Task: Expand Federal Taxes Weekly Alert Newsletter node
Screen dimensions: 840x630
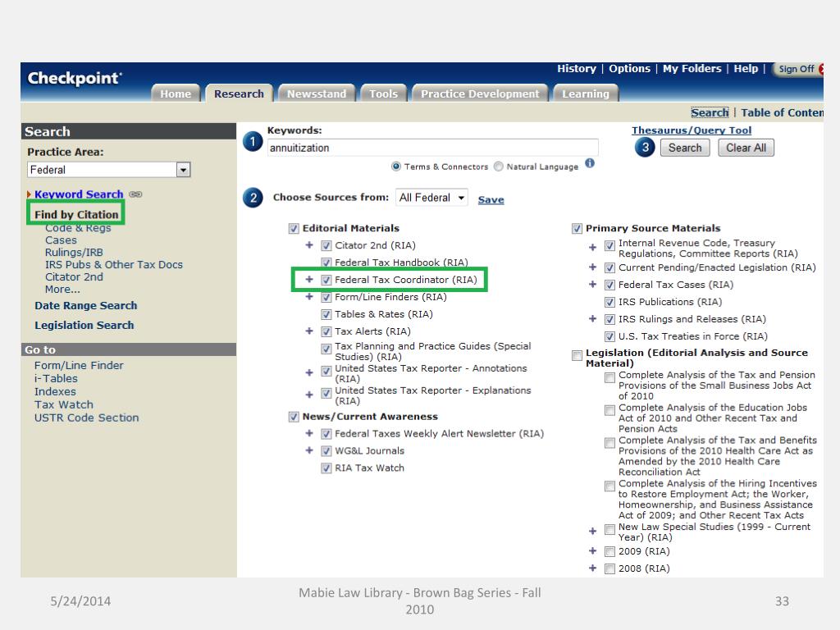Action: [309, 433]
